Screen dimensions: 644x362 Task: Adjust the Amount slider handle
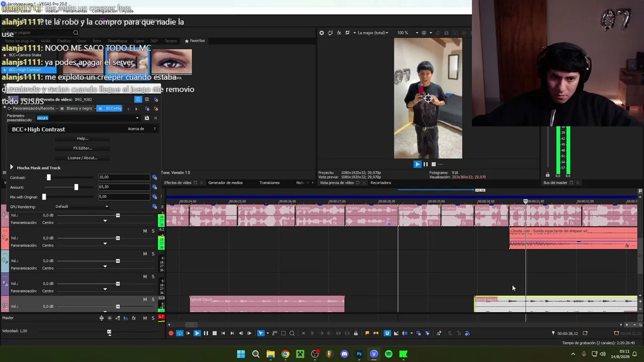(76, 187)
